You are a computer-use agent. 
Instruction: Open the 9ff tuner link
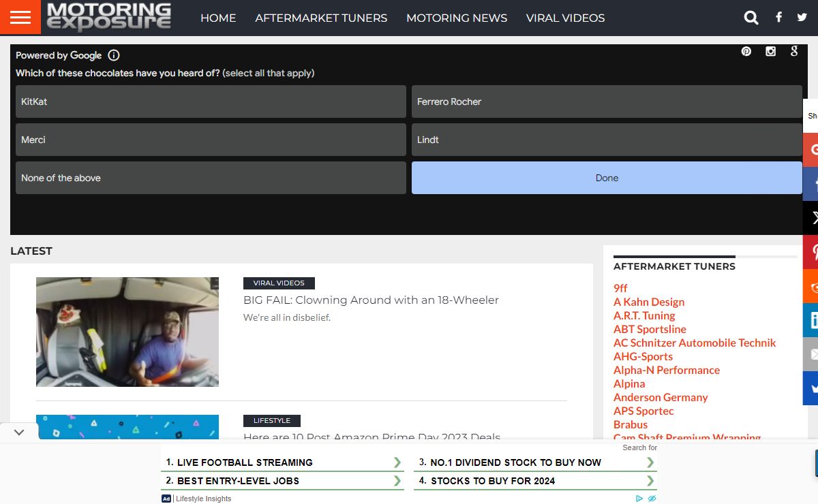620,288
